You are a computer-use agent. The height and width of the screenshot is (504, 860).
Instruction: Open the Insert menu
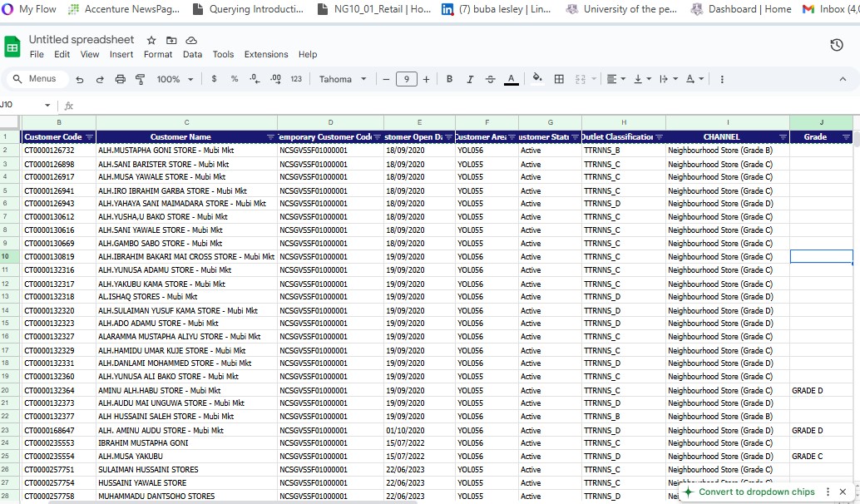(121, 54)
